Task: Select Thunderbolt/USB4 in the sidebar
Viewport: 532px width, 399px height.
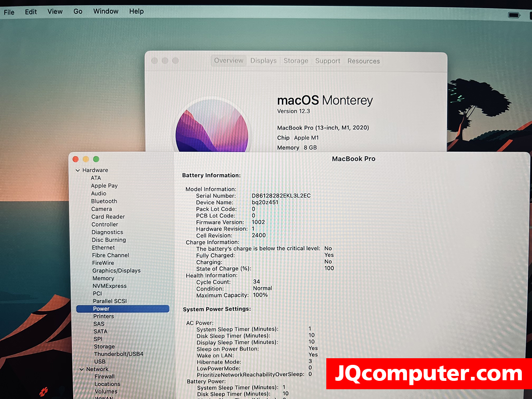Action: tap(119, 354)
